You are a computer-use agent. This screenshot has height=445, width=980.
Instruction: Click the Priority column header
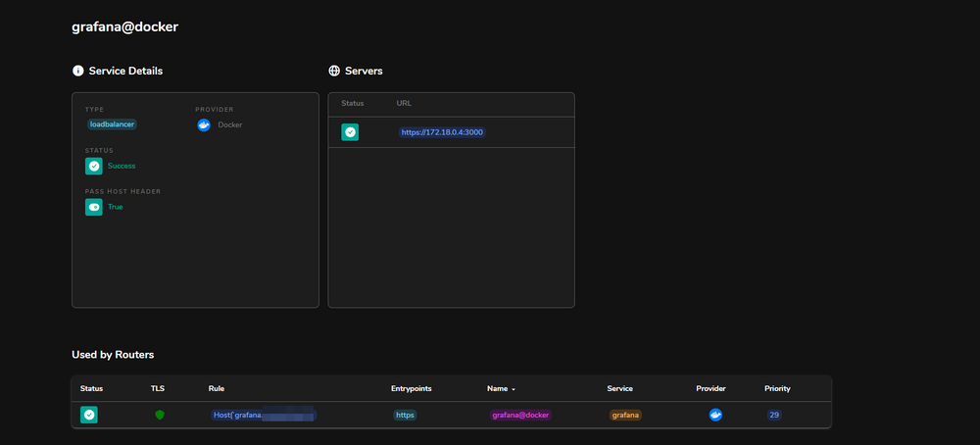[x=777, y=389]
